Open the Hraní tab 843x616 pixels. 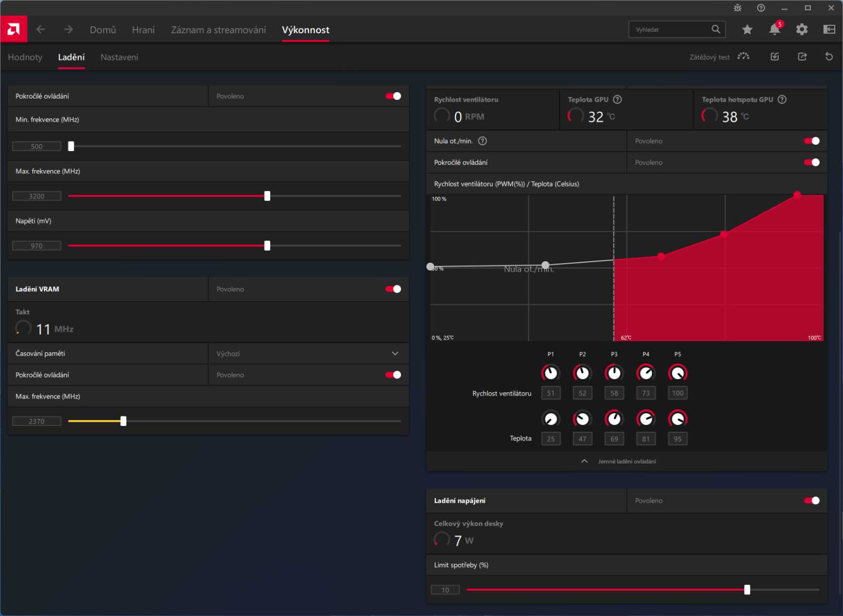(x=143, y=30)
